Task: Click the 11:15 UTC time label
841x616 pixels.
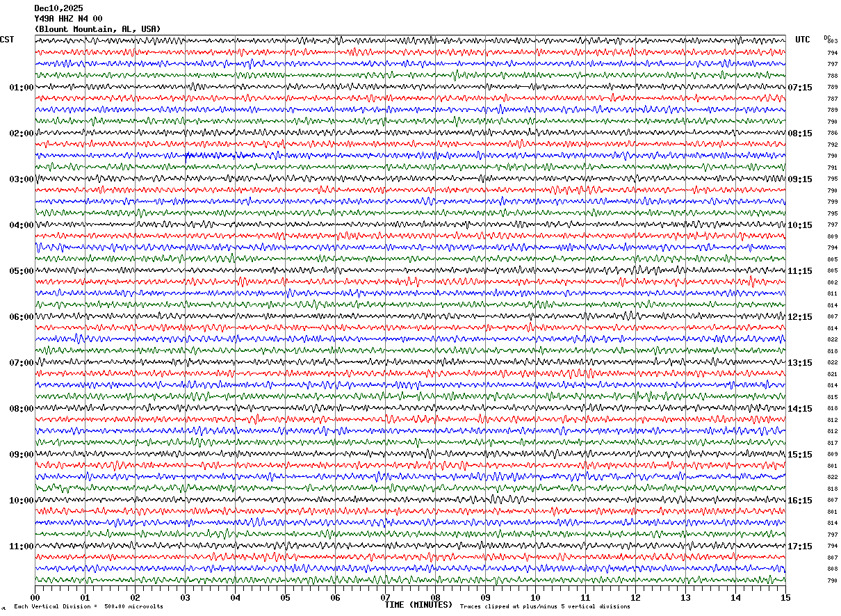Action: pyautogui.click(x=800, y=271)
